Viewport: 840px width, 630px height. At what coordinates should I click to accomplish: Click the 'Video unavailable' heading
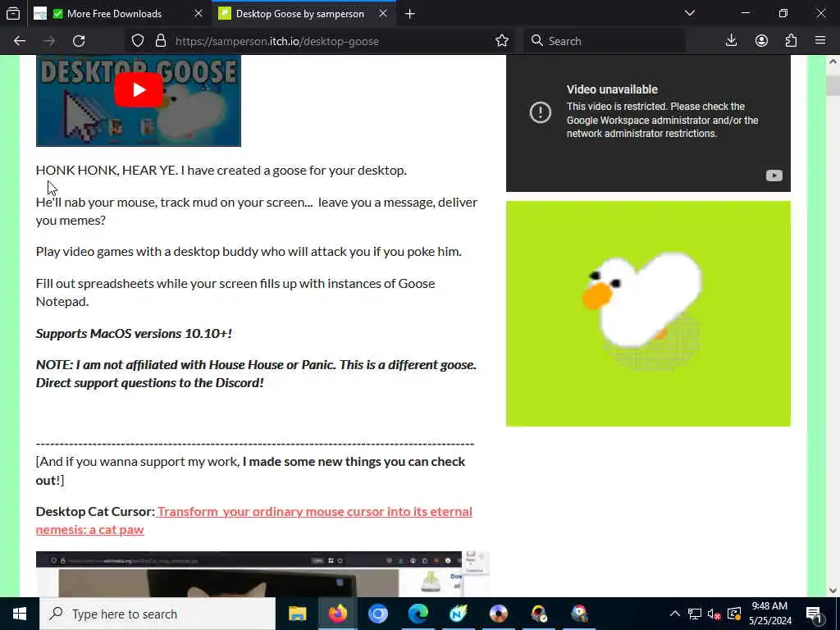pos(612,89)
